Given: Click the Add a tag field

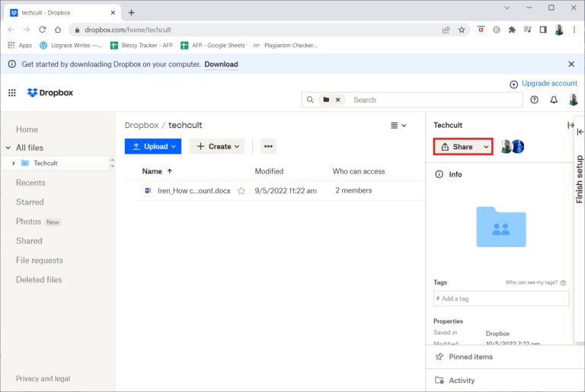Looking at the screenshot, I should [500, 298].
